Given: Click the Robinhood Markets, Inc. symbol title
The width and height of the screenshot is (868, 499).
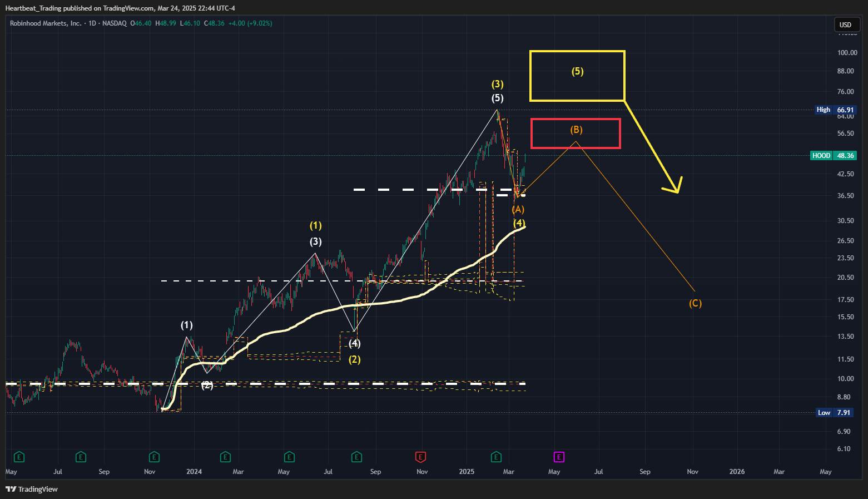Looking at the screenshot, I should tap(46, 23).
